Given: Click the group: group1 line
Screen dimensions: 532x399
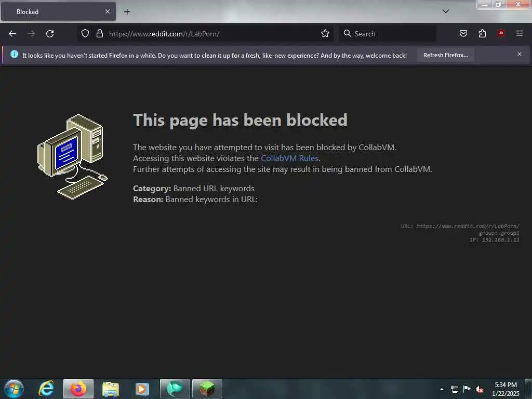Looking at the screenshot, I should (499, 233).
